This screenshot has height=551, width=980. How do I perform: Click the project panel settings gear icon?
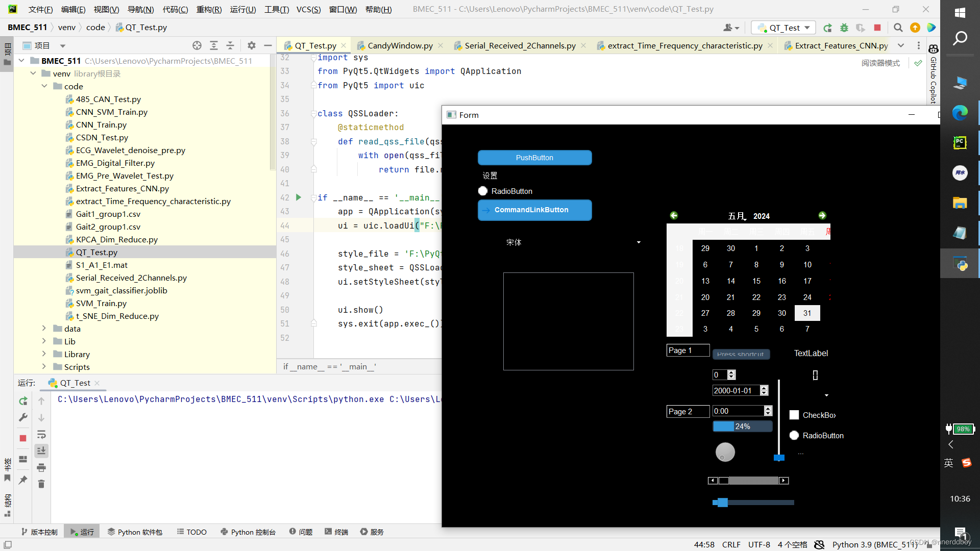[x=252, y=45]
